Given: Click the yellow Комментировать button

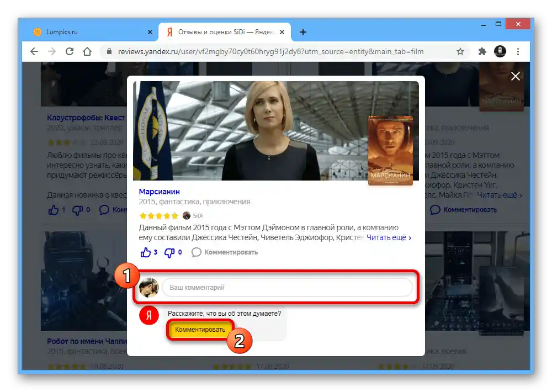Looking at the screenshot, I should tap(200, 330).
